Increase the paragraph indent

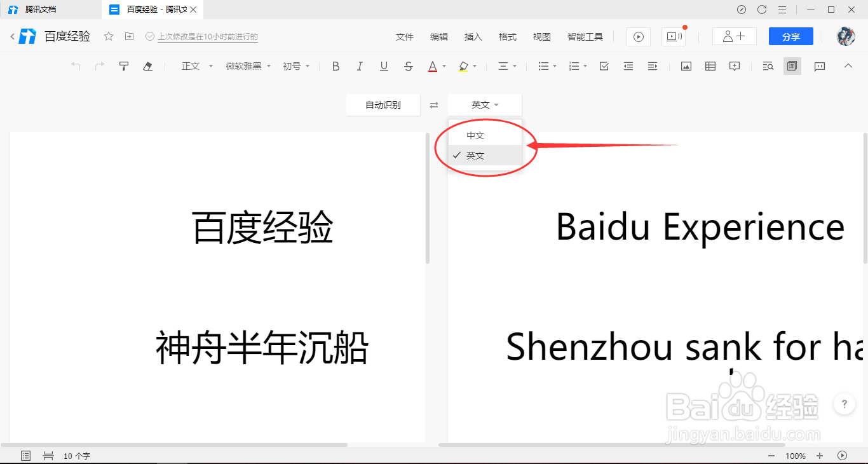click(653, 66)
